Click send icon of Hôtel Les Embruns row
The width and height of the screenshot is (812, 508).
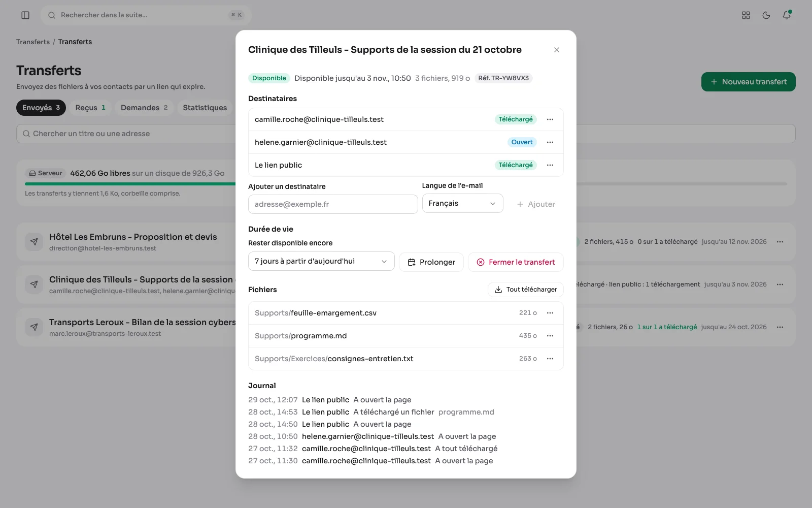click(x=34, y=242)
